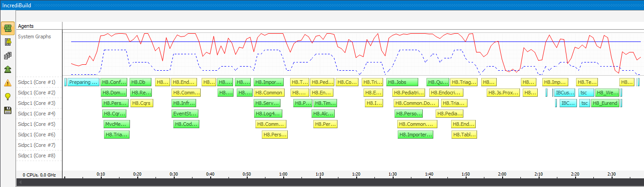Select the Agents column header
The image size is (644, 187).
click(x=26, y=26)
